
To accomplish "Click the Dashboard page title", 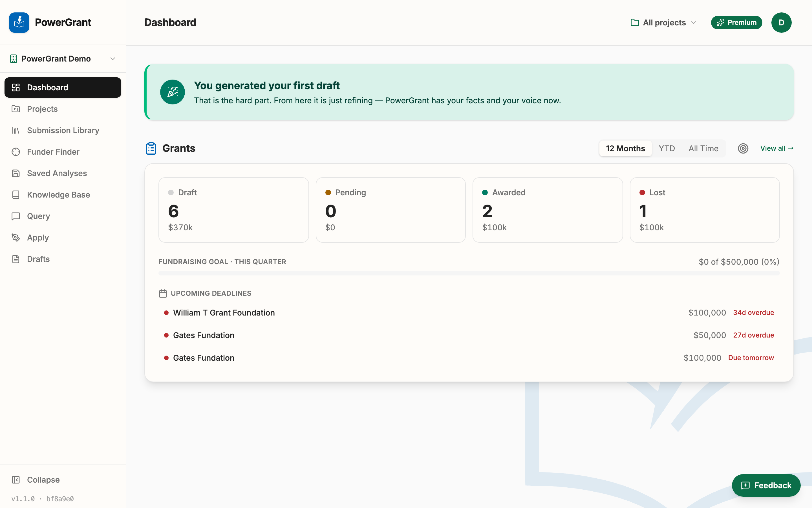I will click(170, 23).
